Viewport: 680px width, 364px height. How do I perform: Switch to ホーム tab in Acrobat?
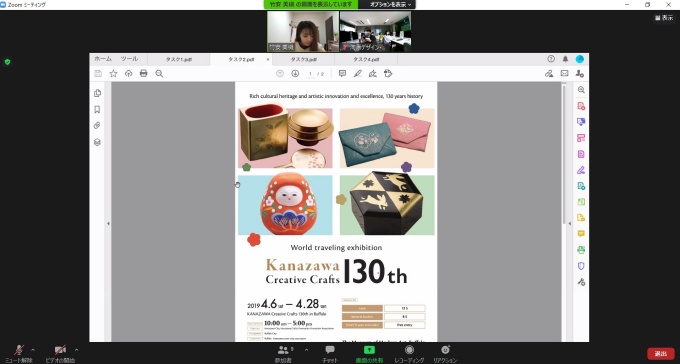pyautogui.click(x=103, y=59)
